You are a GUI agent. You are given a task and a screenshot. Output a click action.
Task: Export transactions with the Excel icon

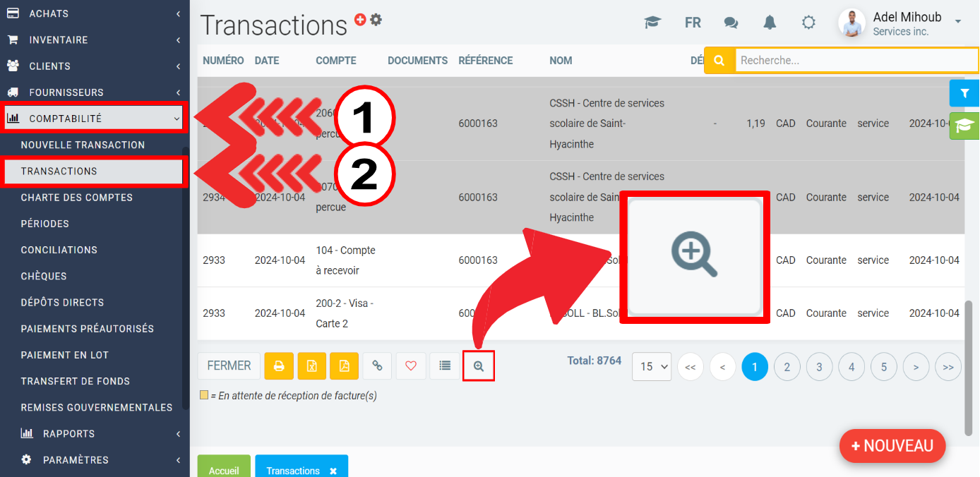point(311,366)
